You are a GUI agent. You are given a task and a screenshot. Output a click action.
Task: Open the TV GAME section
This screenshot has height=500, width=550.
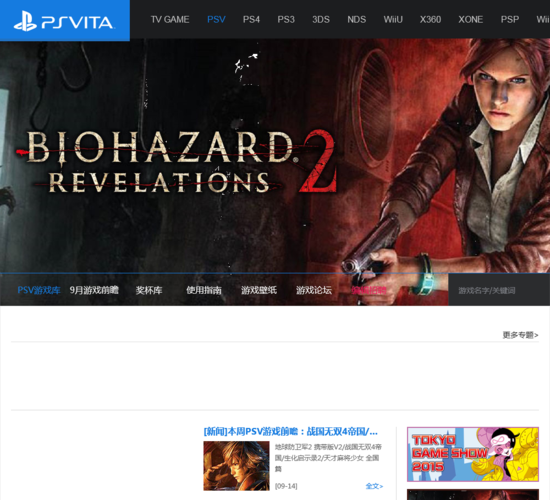170,19
